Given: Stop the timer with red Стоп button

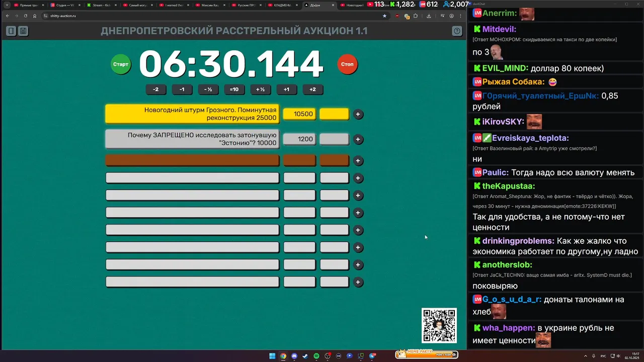Looking at the screenshot, I should [347, 64].
